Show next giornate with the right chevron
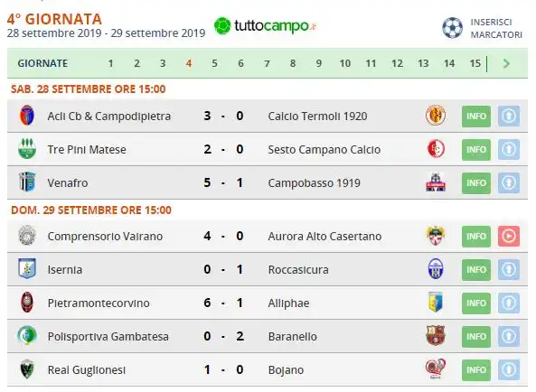This screenshot has height=392, width=536. 506,63
